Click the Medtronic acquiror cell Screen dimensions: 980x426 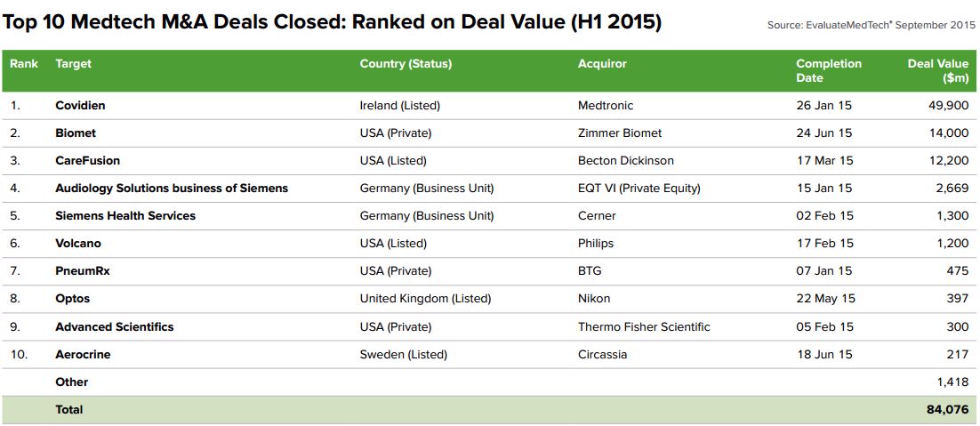606,105
